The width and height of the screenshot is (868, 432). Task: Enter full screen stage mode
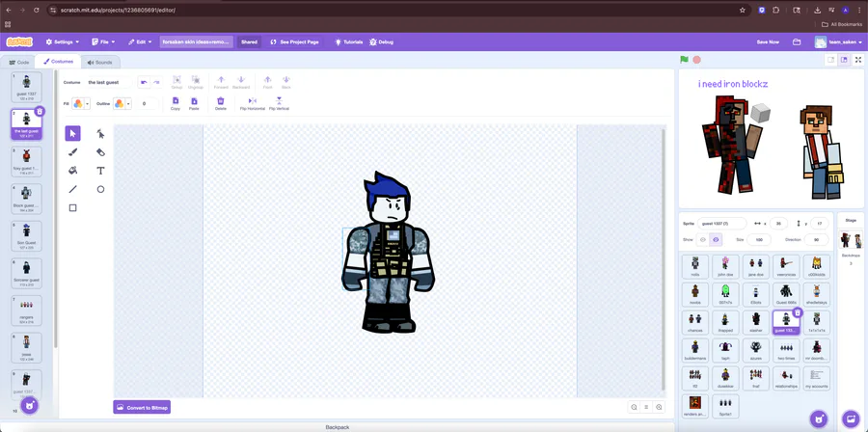click(858, 60)
